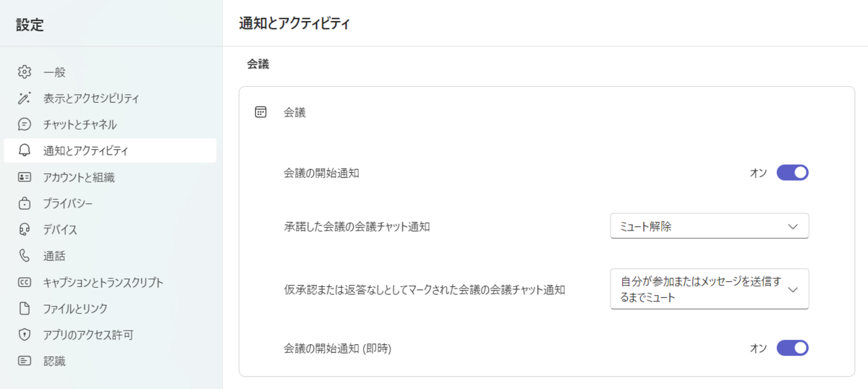Click the shield icon for アプリのアクセス許可
Image resolution: width=868 pixels, height=389 pixels.
pos(25,335)
